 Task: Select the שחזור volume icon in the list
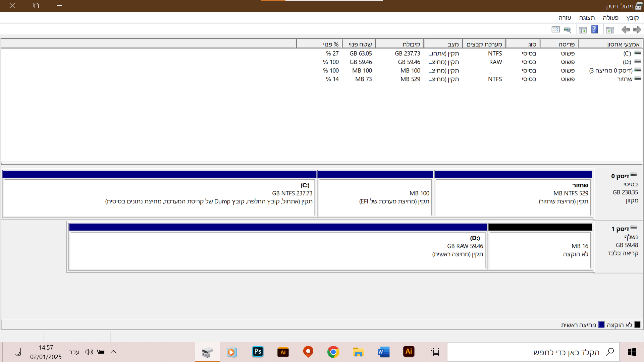(638, 79)
